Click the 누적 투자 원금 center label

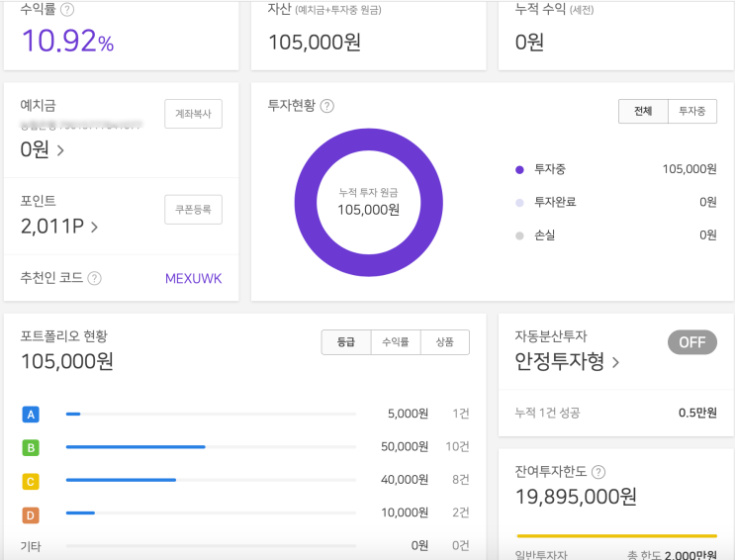368,193
